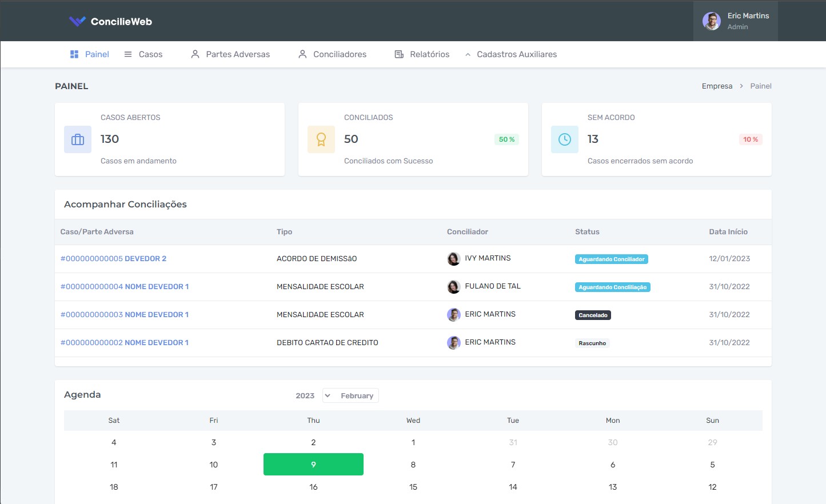Screen dimensions: 826x504
Task: Open the month dropdown showing February
Action: tap(350, 395)
